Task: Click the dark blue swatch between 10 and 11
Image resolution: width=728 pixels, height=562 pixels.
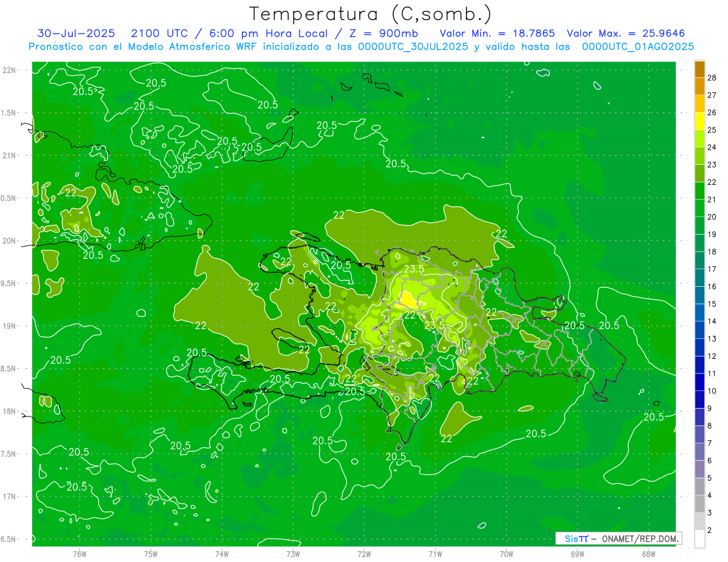Action: click(x=699, y=383)
